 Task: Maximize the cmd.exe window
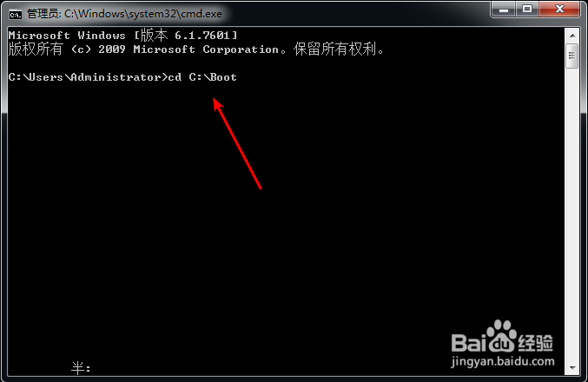pos(527,9)
